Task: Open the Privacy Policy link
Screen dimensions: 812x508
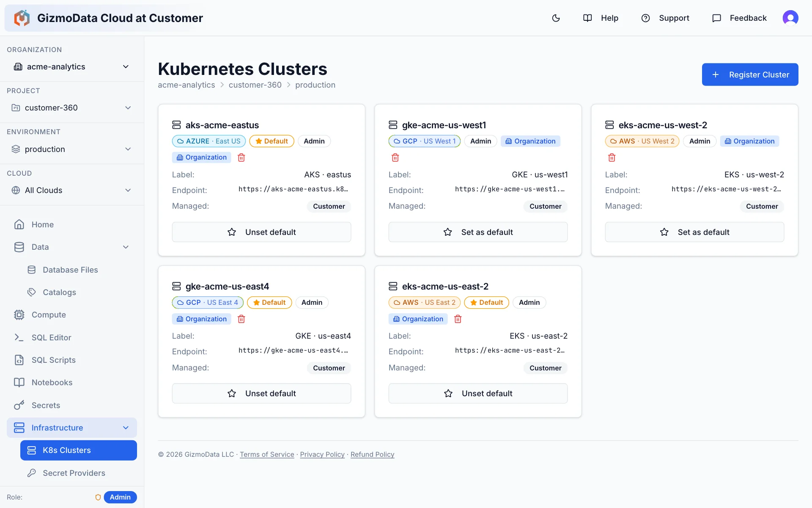Action: 322,454
